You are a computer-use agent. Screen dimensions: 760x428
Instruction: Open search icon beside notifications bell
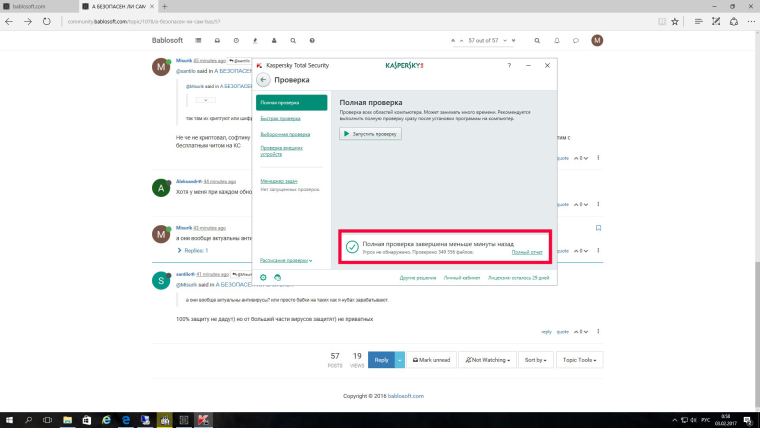point(537,41)
